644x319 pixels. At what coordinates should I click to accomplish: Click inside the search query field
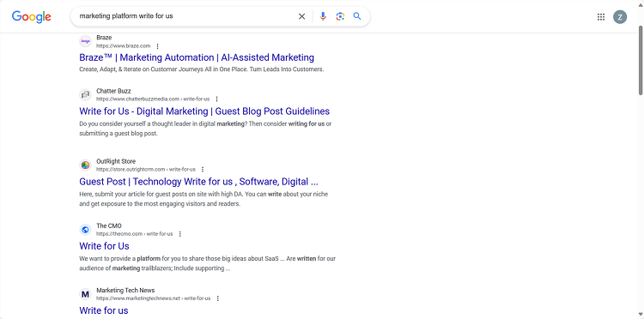point(185,16)
